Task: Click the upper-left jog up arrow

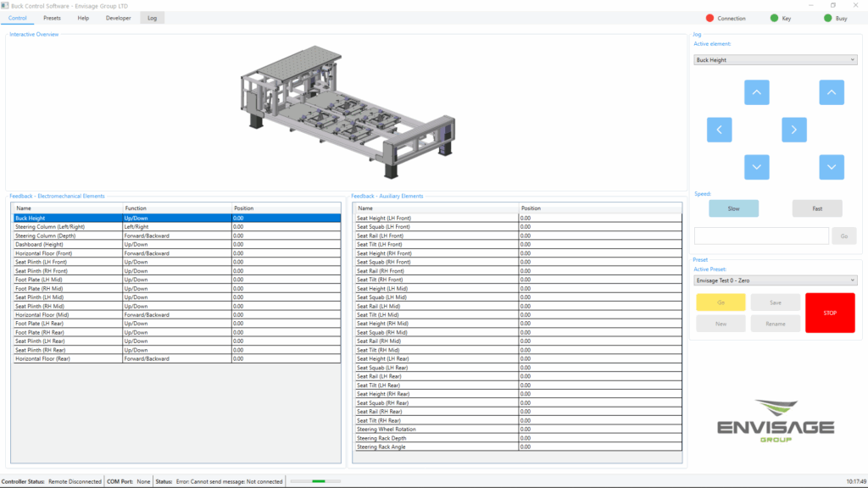Action: click(756, 92)
